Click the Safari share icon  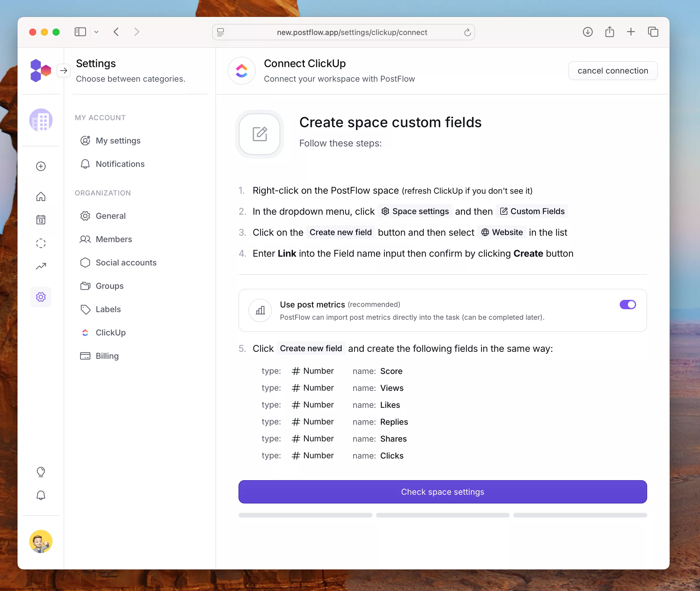point(610,32)
